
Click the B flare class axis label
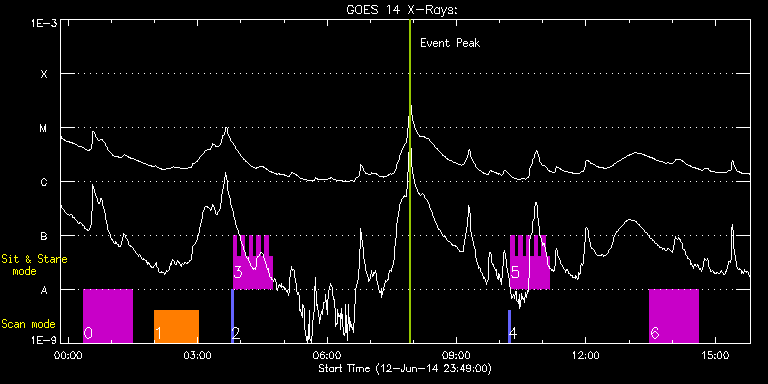pyautogui.click(x=44, y=236)
